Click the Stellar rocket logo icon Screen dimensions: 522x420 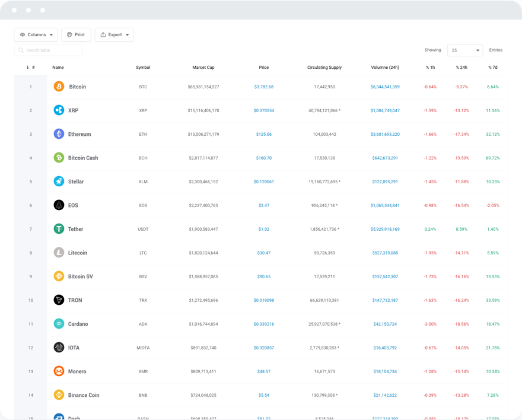click(x=59, y=182)
